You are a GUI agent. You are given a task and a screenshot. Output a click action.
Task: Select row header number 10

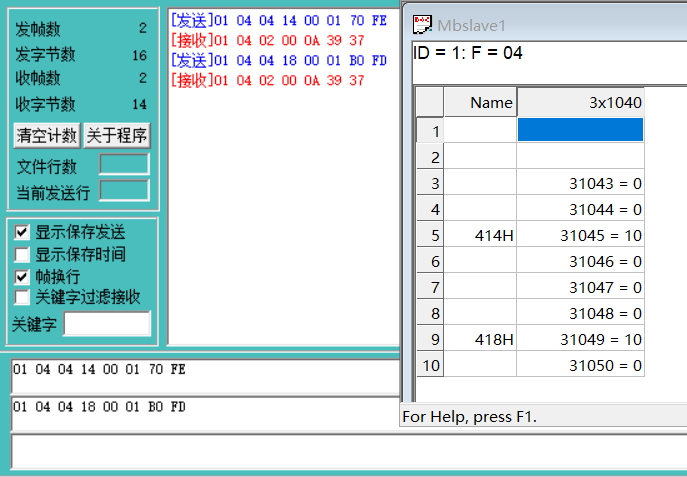click(x=429, y=365)
